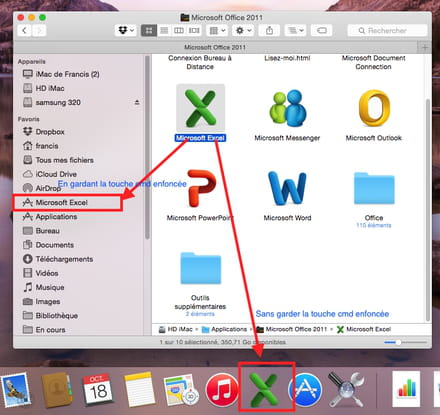Switch to icon view
The image size is (440, 415).
149,31
